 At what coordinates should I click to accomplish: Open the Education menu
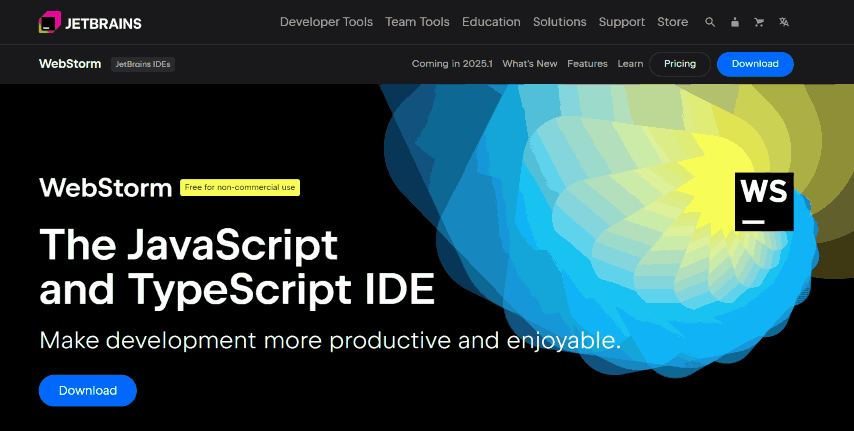(491, 22)
